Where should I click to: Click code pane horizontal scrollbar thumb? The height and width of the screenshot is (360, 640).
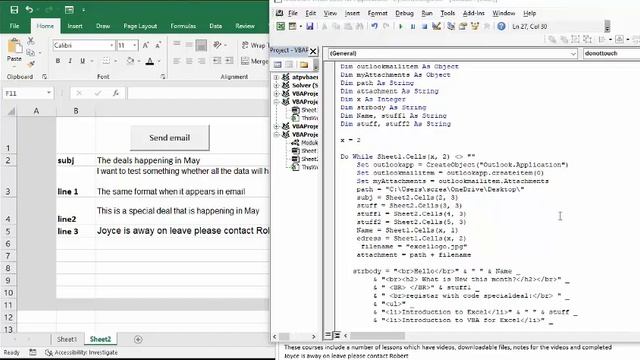pos(378,336)
